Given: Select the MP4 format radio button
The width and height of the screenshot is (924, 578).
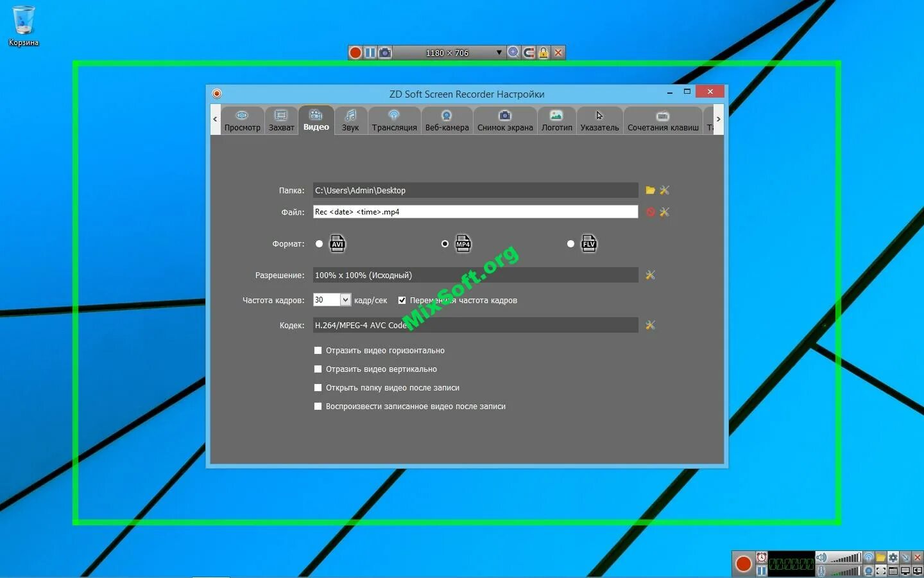Looking at the screenshot, I should (445, 244).
